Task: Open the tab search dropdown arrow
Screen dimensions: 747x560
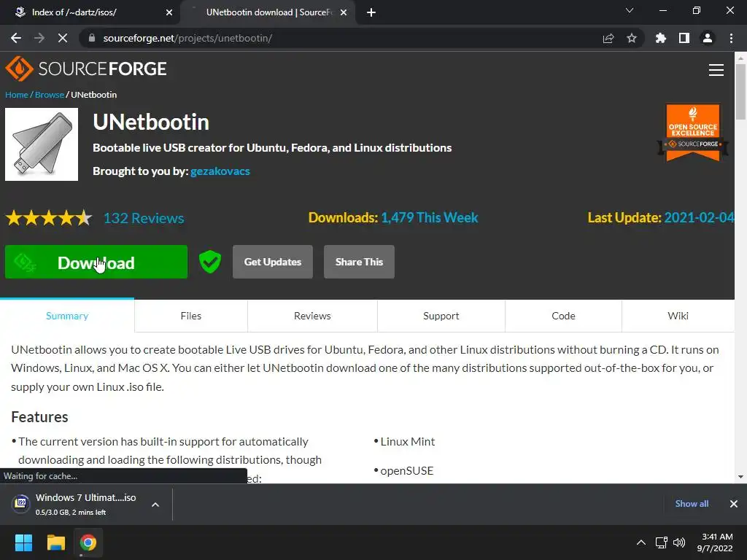Action: click(x=630, y=10)
